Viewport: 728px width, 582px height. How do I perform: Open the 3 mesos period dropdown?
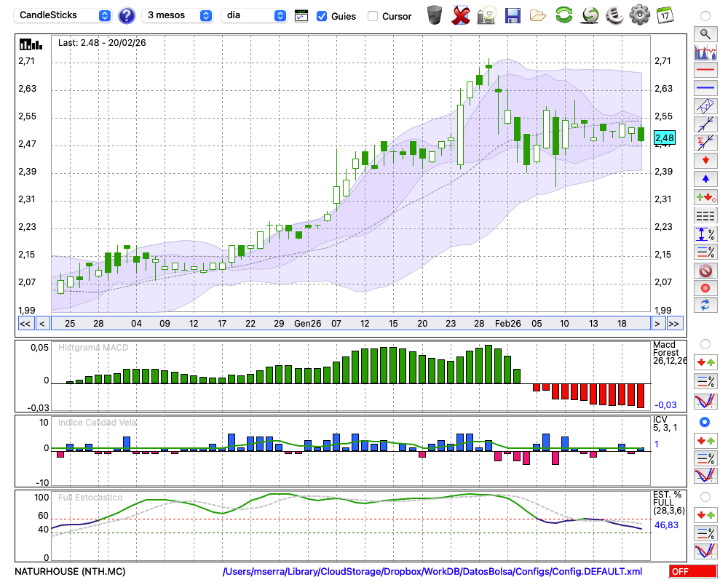pyautogui.click(x=178, y=15)
